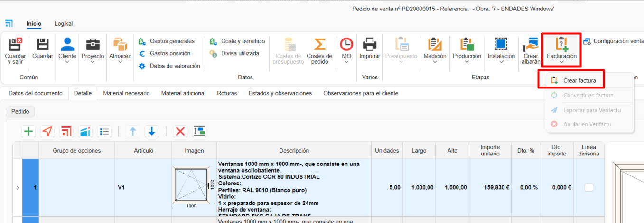Screen dimensions: 644x223
Task: Expand the MO dropdown arrow
Action: coord(346,62)
